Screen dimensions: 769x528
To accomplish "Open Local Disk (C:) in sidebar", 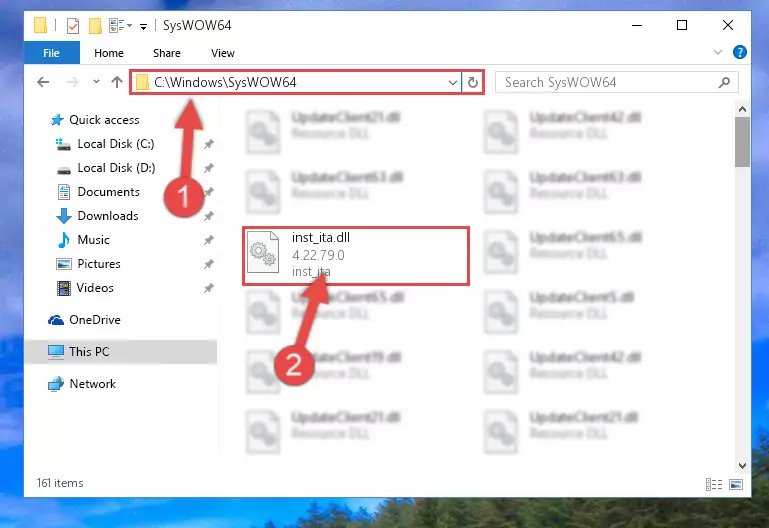I will click(116, 144).
